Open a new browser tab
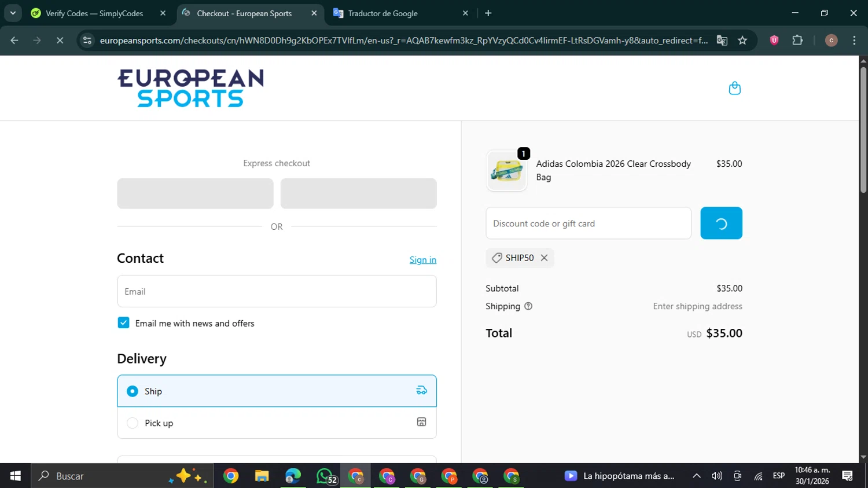 [x=488, y=13]
